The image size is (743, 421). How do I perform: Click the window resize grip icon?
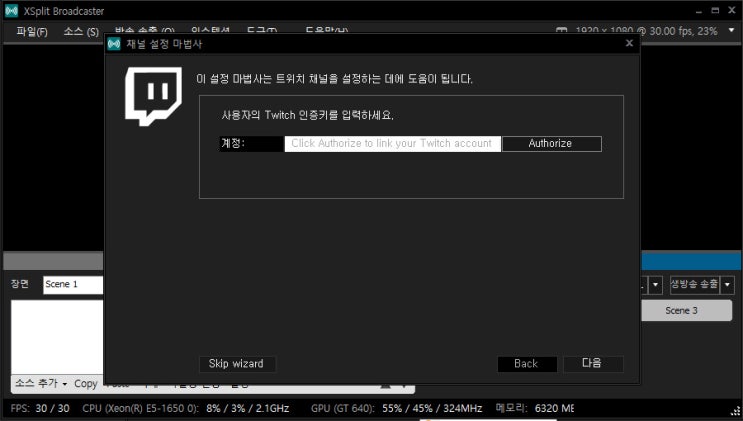[736, 413]
